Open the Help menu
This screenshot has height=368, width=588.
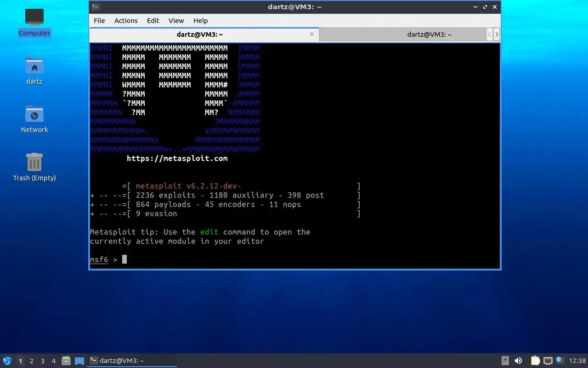click(200, 21)
